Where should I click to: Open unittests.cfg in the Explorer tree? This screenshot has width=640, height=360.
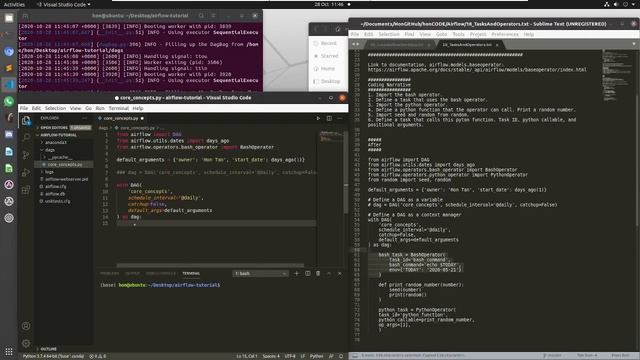click(58, 201)
